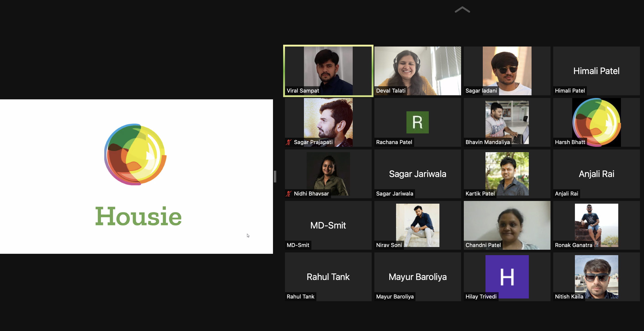Click the 'Bhavin Mandaliya' name label

click(x=488, y=142)
